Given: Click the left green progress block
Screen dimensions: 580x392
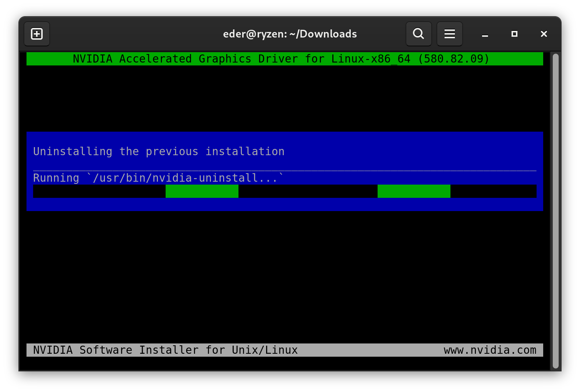Looking at the screenshot, I should [x=202, y=191].
